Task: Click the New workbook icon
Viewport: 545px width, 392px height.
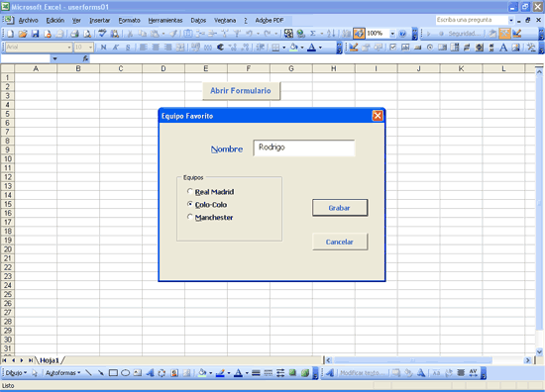Action: (11, 34)
